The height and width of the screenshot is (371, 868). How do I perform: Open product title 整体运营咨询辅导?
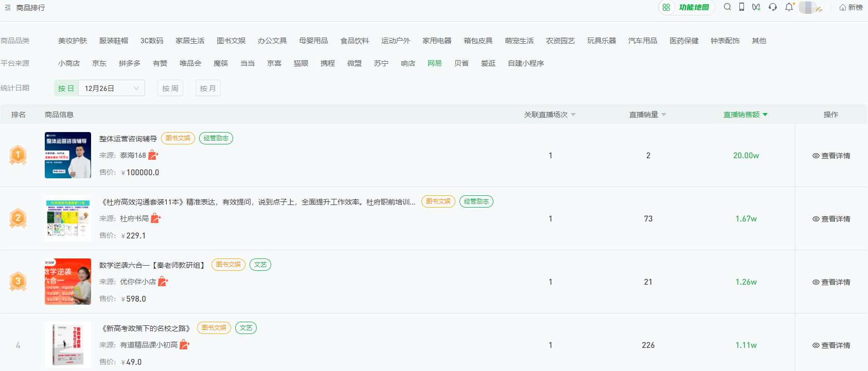pos(128,139)
